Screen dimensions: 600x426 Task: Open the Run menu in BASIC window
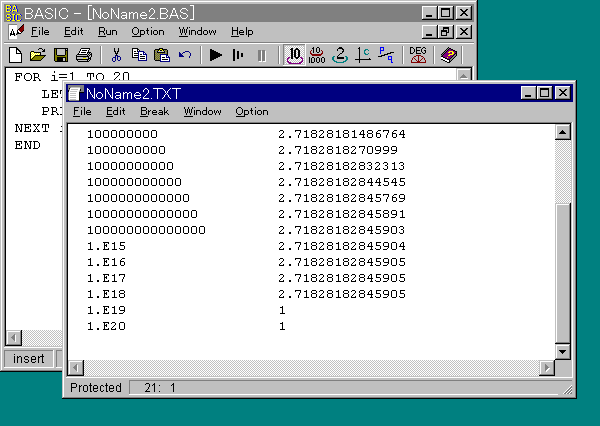[x=107, y=32]
